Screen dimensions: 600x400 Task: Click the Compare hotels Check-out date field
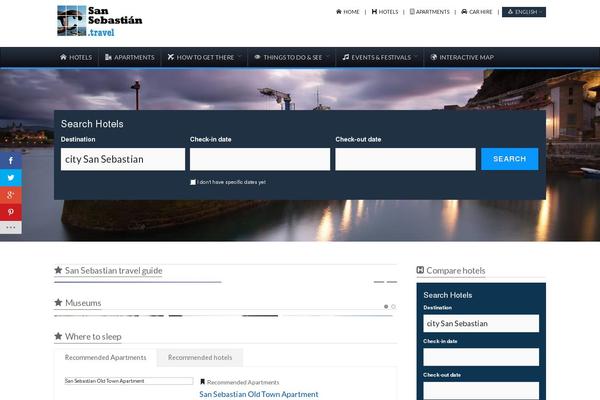[481, 390]
